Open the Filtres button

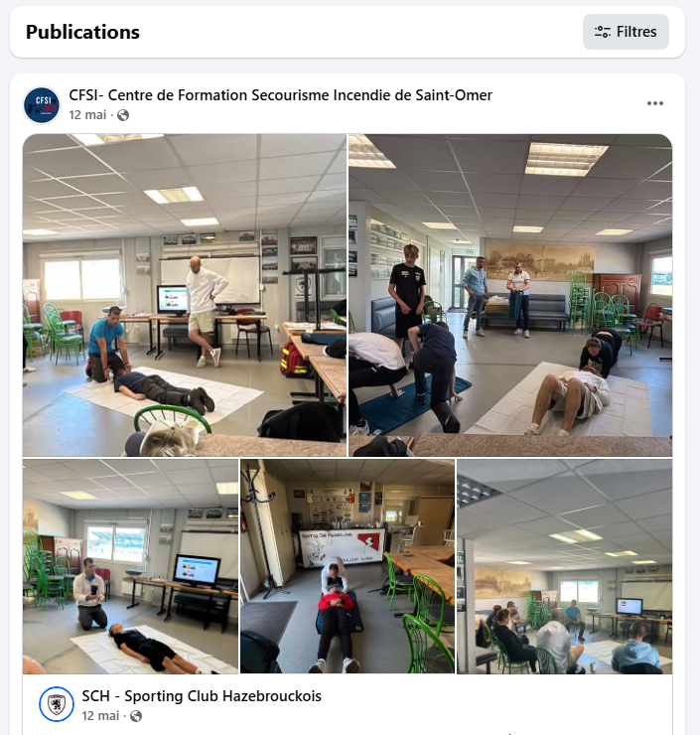[626, 32]
